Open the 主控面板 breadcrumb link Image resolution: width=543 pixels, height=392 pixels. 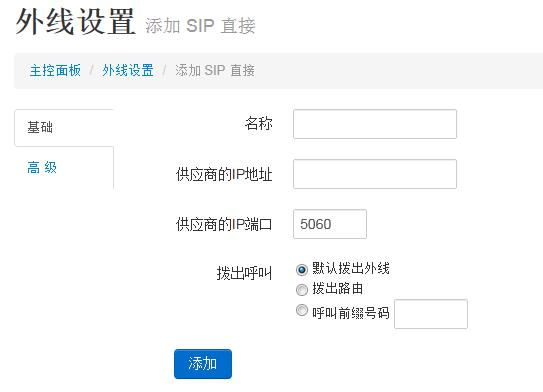[x=55, y=71]
